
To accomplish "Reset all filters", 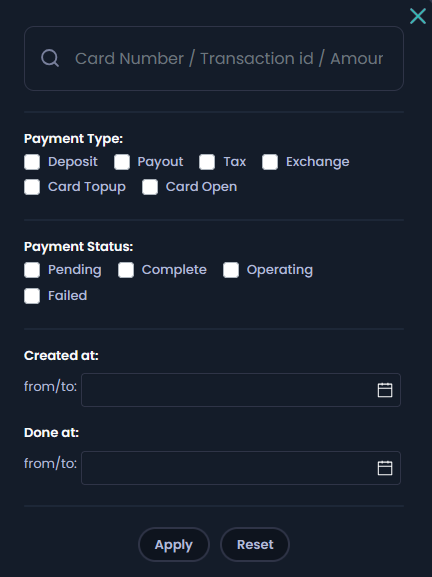I will click(x=255, y=545).
